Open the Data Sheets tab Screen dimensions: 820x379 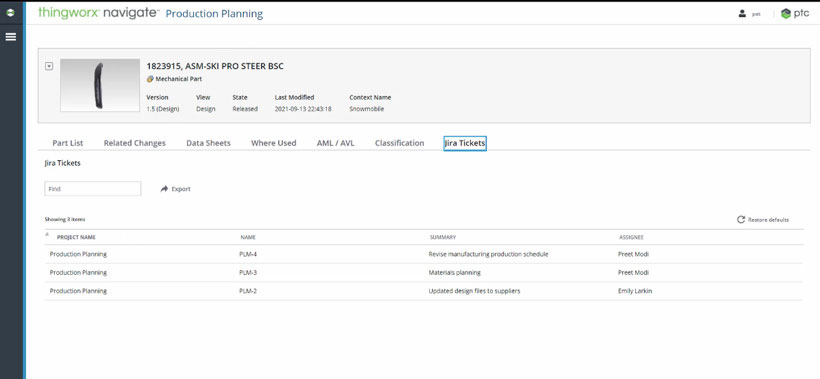208,143
